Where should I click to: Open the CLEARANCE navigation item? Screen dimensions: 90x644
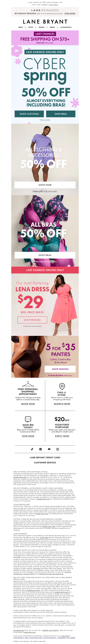click(x=66, y=27)
